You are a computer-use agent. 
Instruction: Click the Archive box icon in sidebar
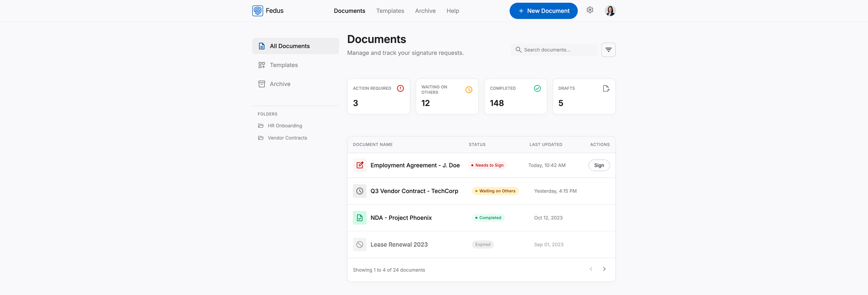coord(261,84)
